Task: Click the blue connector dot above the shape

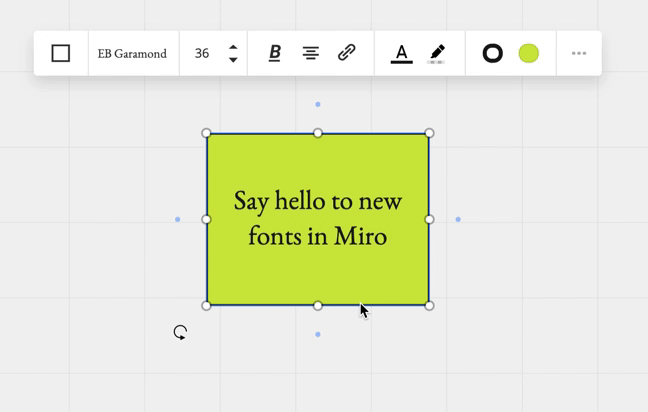Action: pos(318,104)
